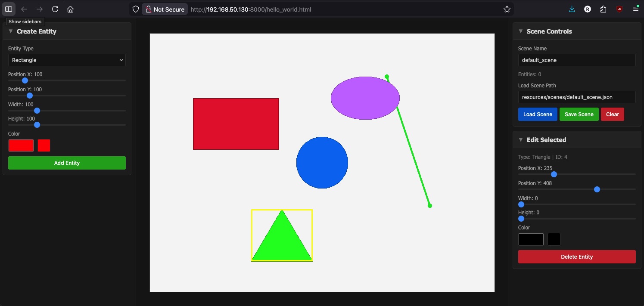The height and width of the screenshot is (306, 644).
Task: Click the Edit Selected Width slider handle
Action: [x=521, y=204]
